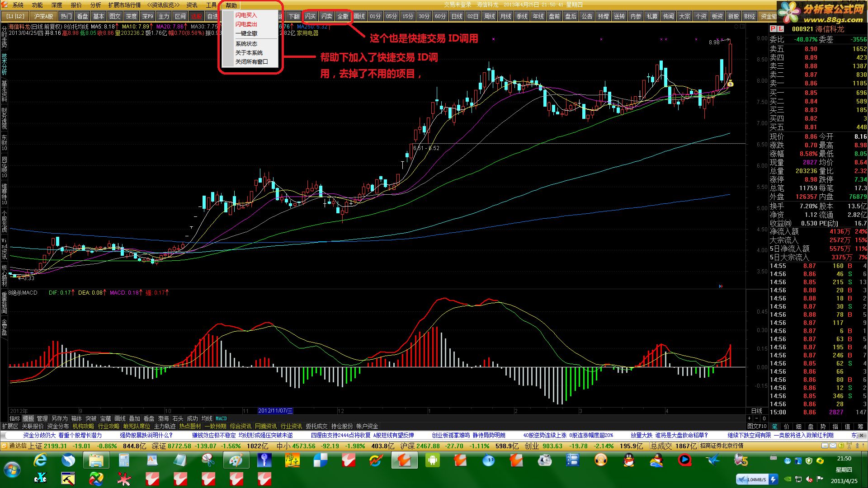Click the red P icon beside stock code
The height and width of the screenshot is (488, 868).
click(773, 29)
